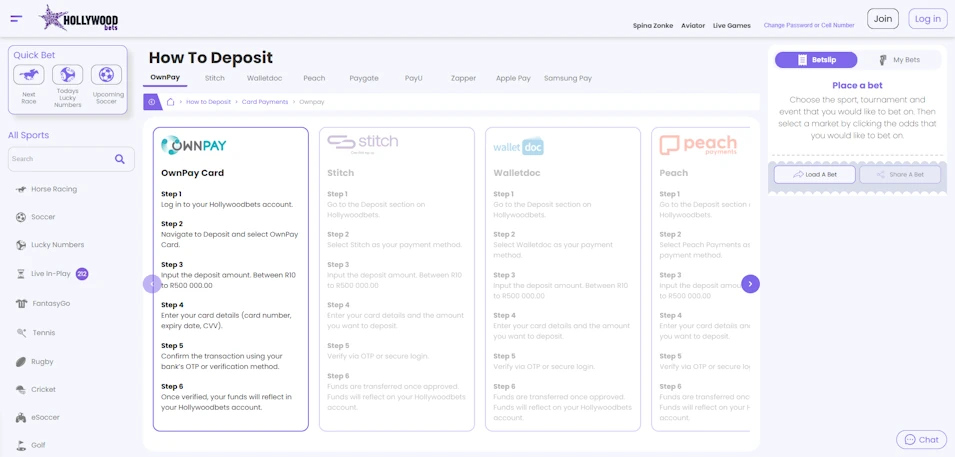Switch to the Zapper tab

point(463,78)
